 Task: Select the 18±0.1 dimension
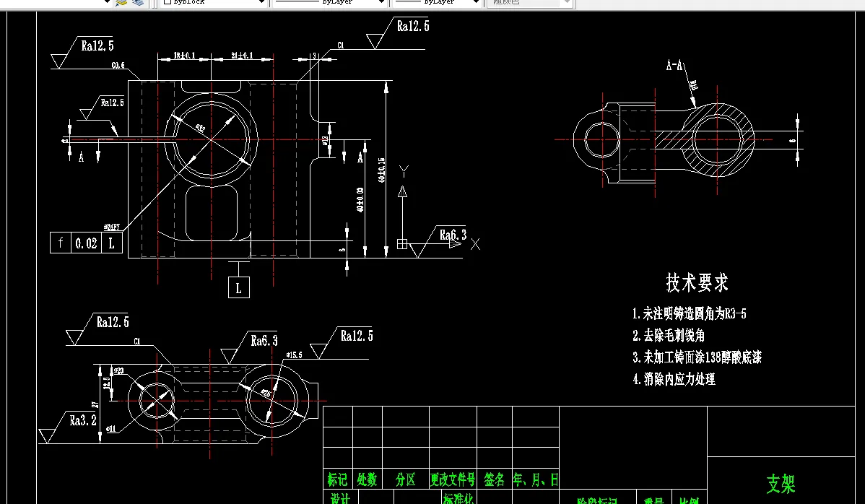tap(184, 55)
